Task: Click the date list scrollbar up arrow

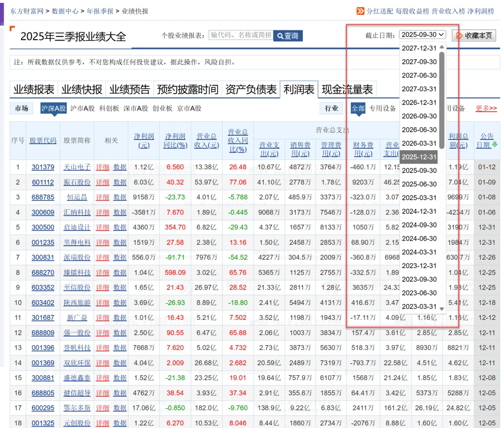Action: tap(442, 47)
